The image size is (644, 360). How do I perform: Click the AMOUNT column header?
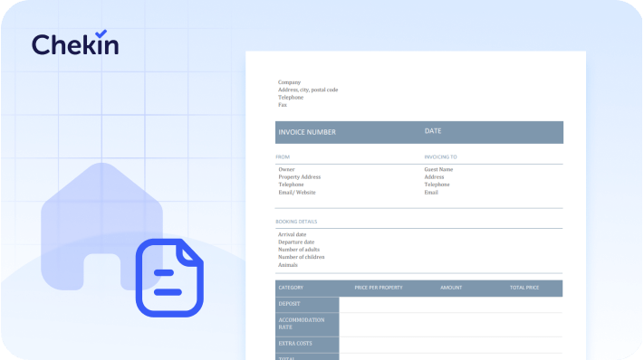tap(451, 288)
